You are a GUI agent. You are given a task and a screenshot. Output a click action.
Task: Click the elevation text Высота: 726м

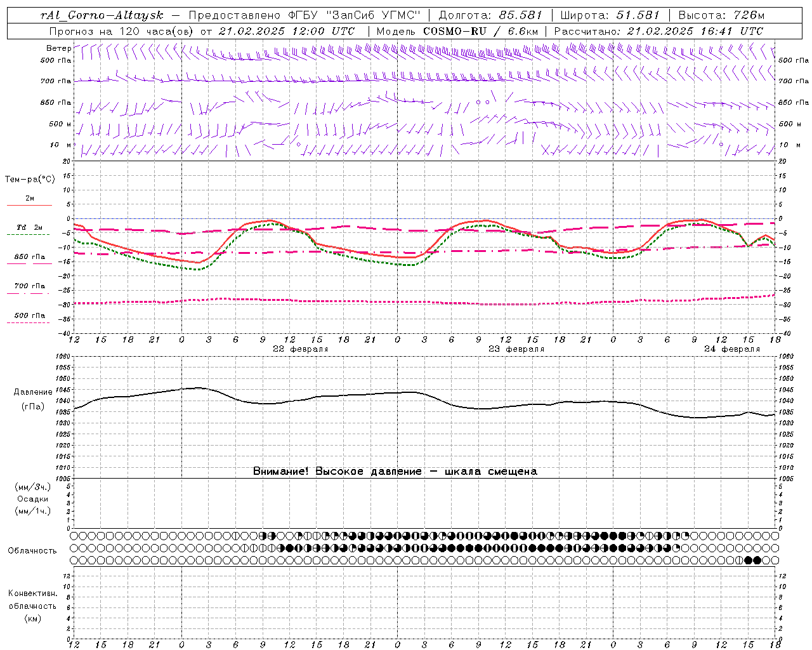(x=721, y=15)
